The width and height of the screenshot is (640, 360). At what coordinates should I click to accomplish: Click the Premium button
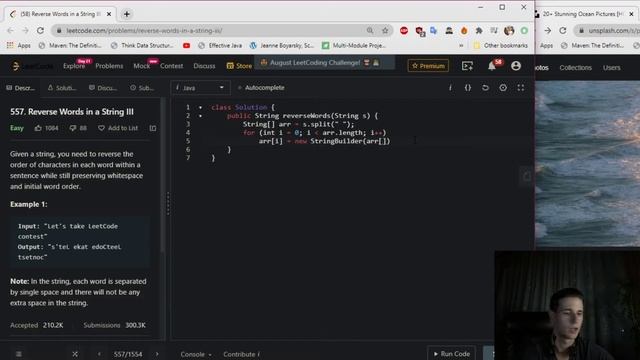click(x=428, y=66)
